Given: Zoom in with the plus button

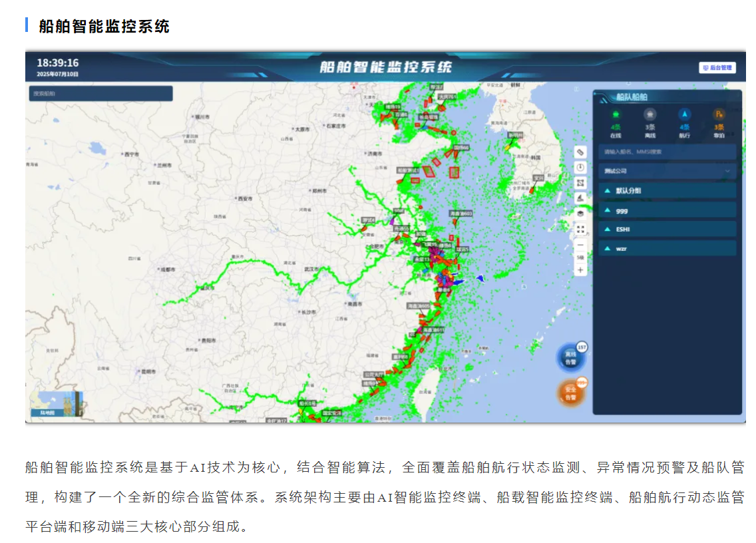Looking at the screenshot, I should (x=580, y=270).
